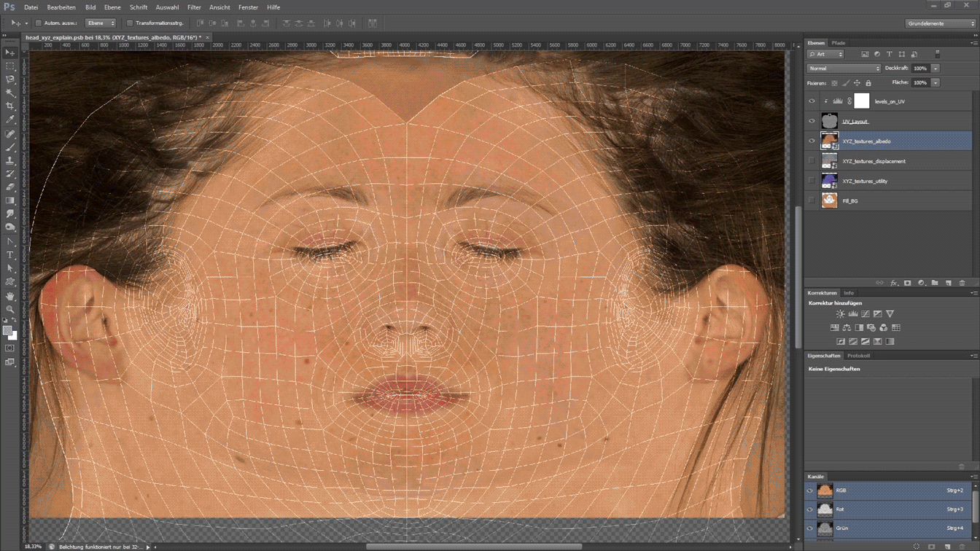Enable the Autom. ausw. checkbox
The height and width of the screenshot is (551, 980).
coord(39,23)
